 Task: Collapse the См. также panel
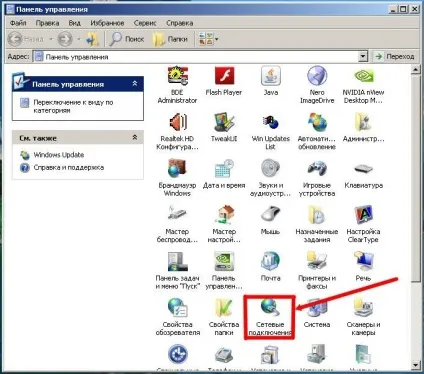135,137
